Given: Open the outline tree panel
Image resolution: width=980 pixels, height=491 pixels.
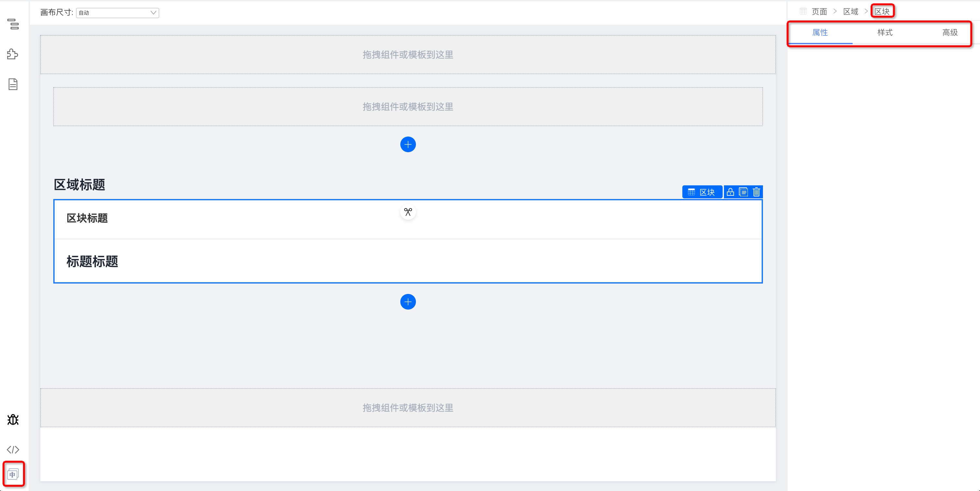Looking at the screenshot, I should click(13, 24).
